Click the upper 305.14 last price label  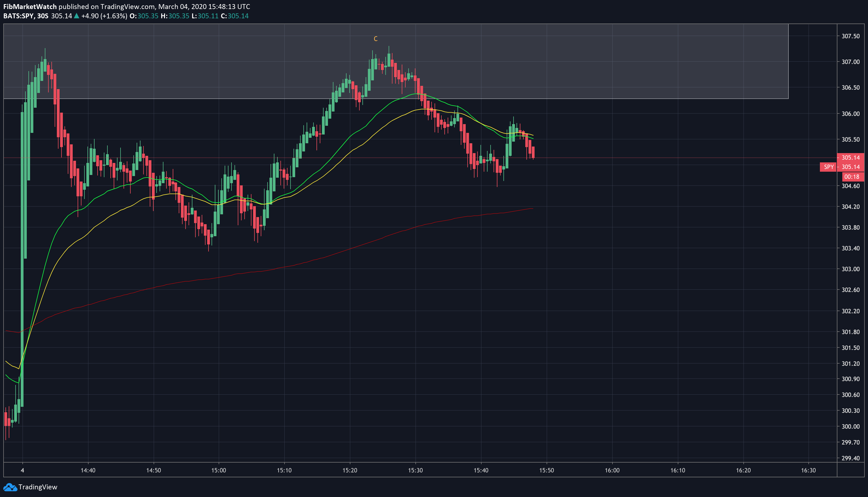tap(851, 158)
